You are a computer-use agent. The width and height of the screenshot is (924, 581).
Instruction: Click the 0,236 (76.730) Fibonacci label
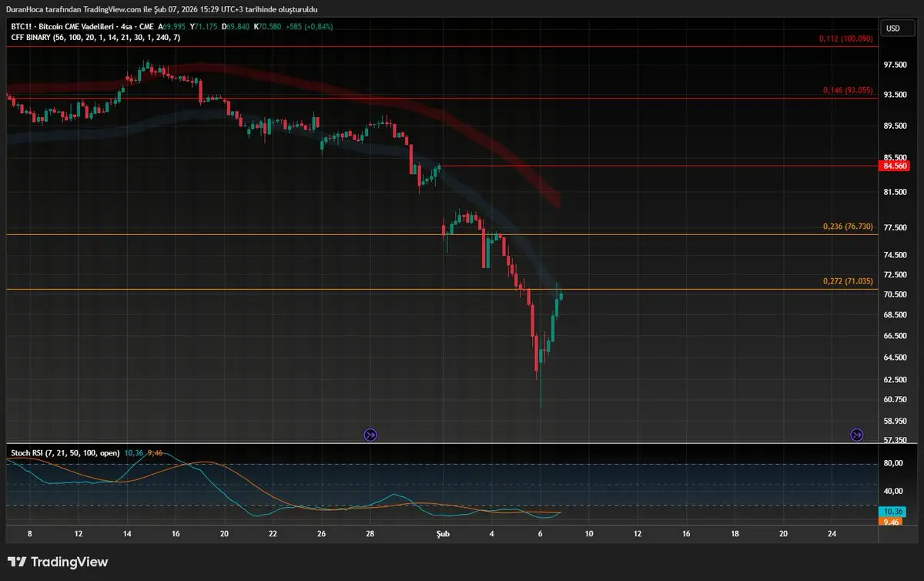(x=847, y=227)
